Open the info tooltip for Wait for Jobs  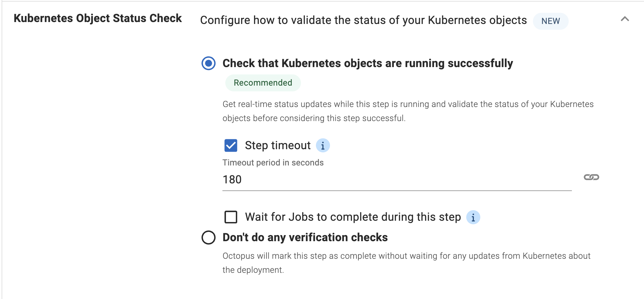[474, 217]
